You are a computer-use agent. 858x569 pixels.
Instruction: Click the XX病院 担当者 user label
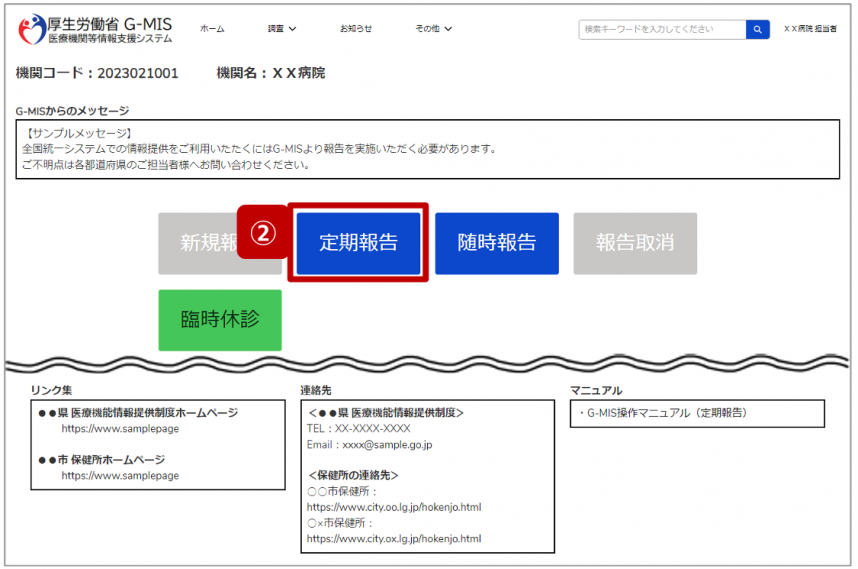click(810, 30)
